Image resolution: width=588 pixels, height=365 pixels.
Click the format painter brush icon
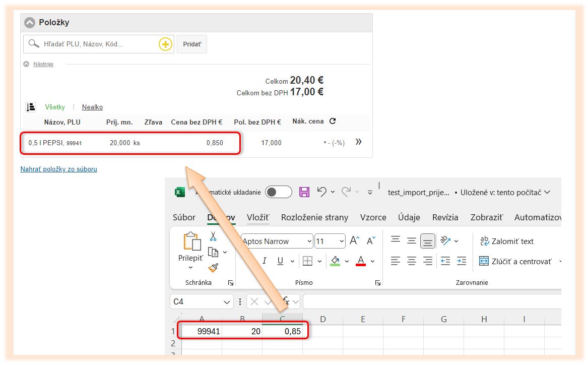[213, 268]
